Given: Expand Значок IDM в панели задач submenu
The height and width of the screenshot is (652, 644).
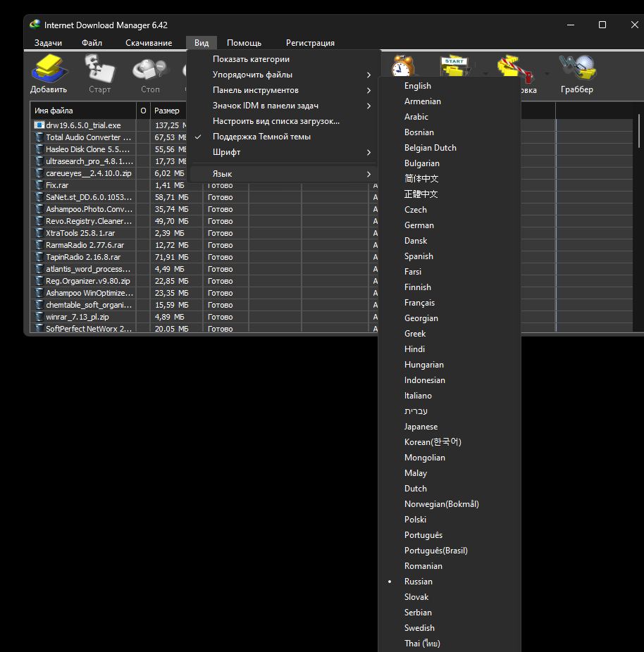Looking at the screenshot, I should [x=283, y=106].
